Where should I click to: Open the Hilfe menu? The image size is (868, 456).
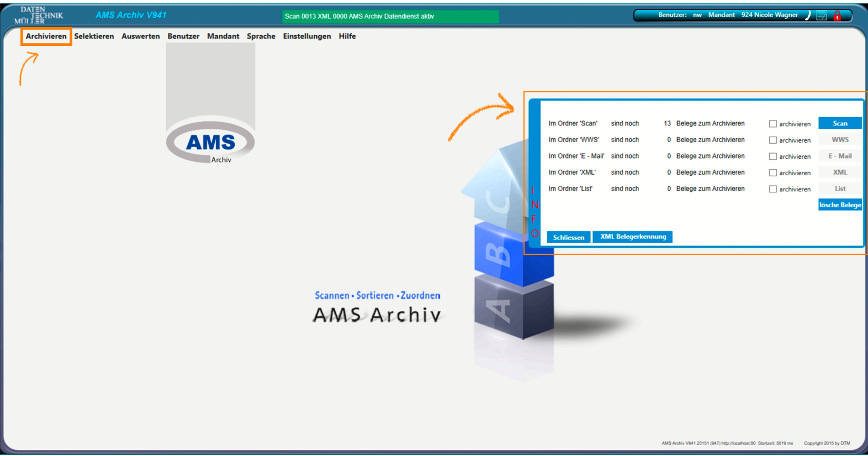pyautogui.click(x=347, y=36)
